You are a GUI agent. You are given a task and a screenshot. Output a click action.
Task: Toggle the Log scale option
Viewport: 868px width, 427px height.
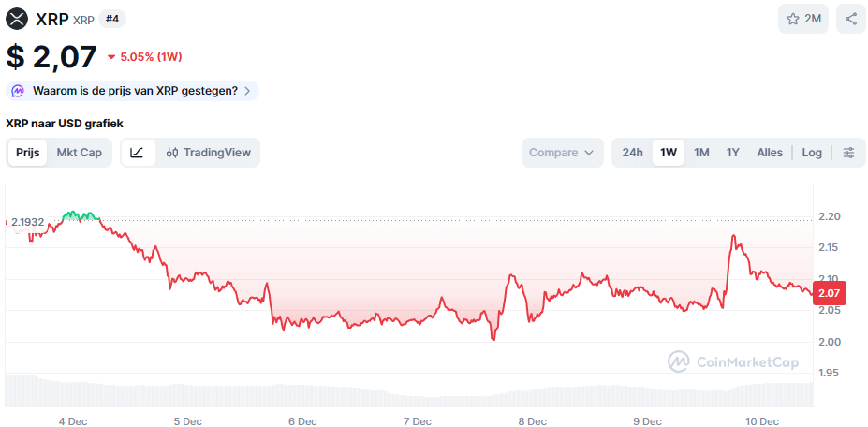812,153
